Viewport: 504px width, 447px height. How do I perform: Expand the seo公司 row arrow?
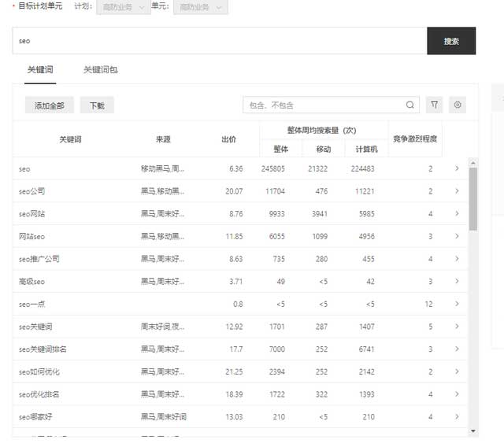(457, 191)
